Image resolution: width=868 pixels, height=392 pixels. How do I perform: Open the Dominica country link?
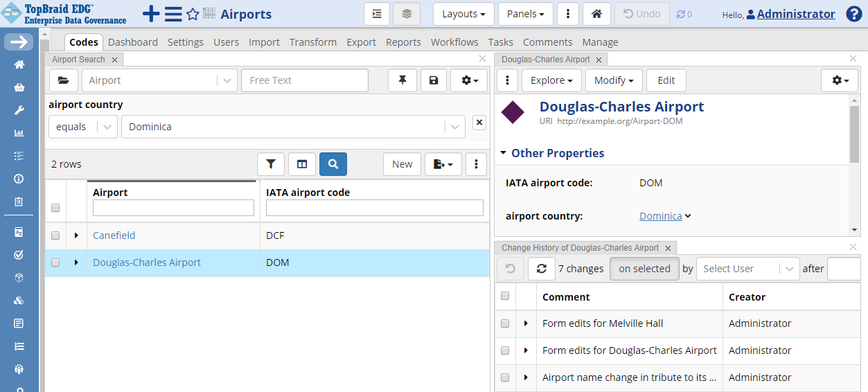coord(660,216)
